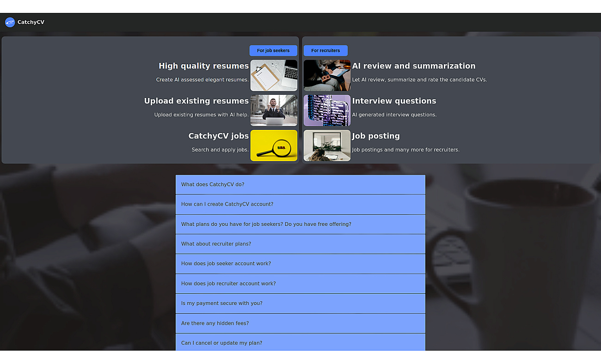Click the AI review and summarization heading
601x364 pixels.
point(414,66)
